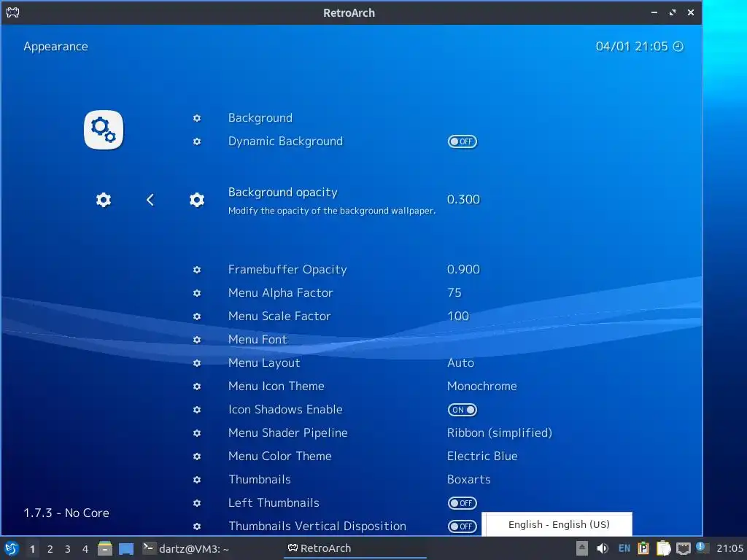This screenshot has height=560, width=747.
Task: Click the '1.7.3 - No Core' version text
Action: point(66,513)
